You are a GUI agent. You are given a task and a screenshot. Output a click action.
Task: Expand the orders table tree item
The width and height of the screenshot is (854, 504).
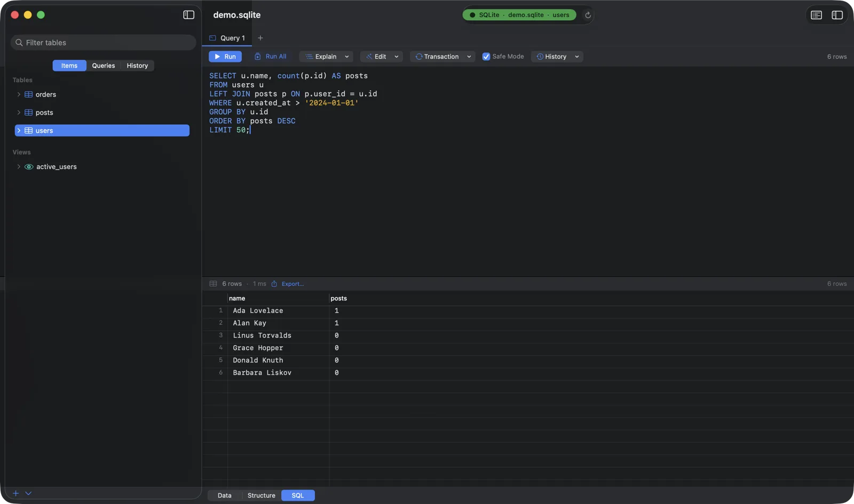pyautogui.click(x=19, y=94)
